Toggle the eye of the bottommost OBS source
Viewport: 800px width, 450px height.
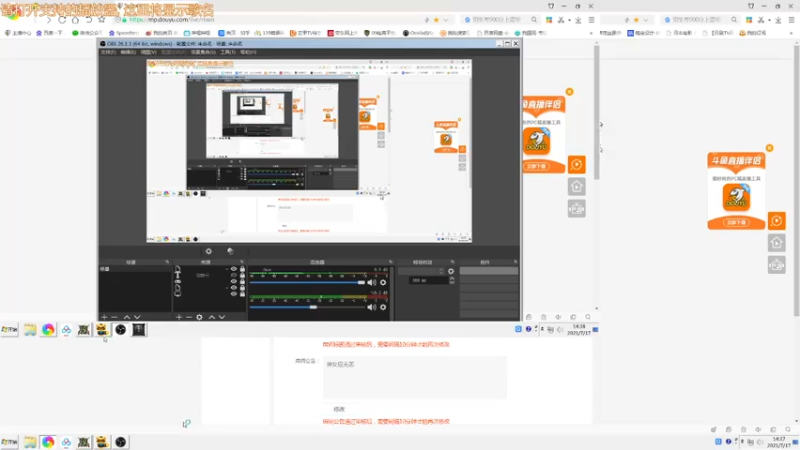pos(234,294)
